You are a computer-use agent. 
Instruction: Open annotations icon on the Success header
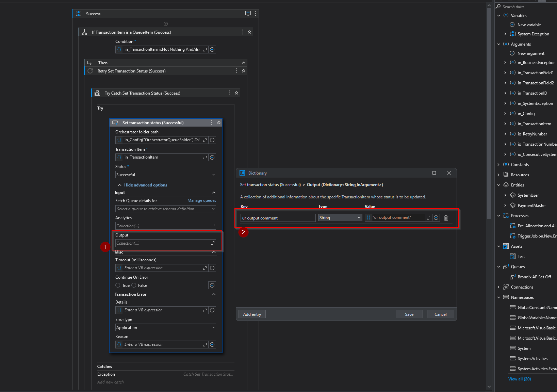click(248, 13)
